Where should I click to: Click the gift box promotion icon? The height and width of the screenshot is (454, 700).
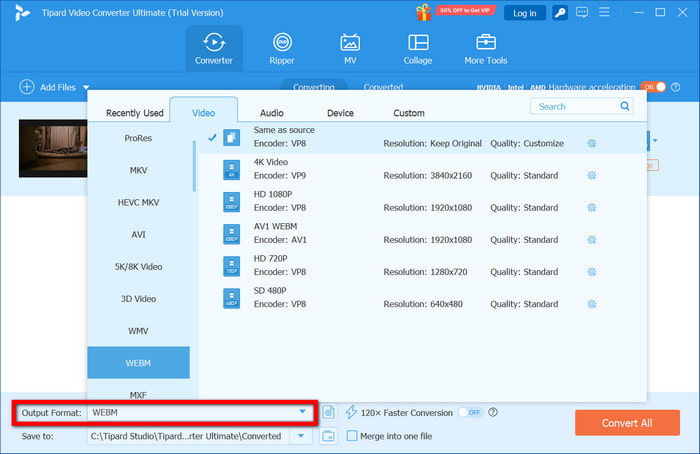click(424, 12)
